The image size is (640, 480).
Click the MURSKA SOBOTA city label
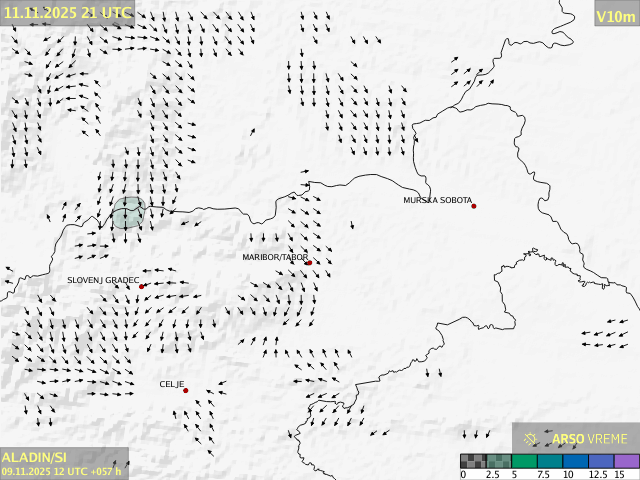pos(437,200)
